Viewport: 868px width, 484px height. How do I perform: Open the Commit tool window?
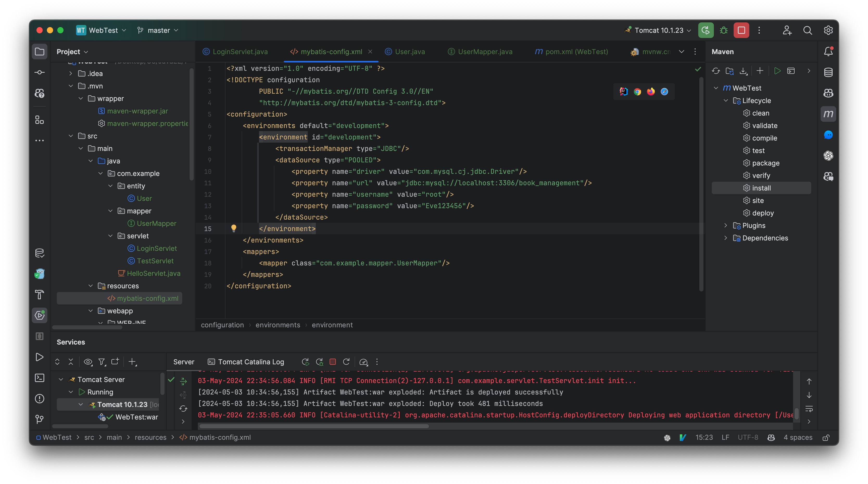click(39, 72)
